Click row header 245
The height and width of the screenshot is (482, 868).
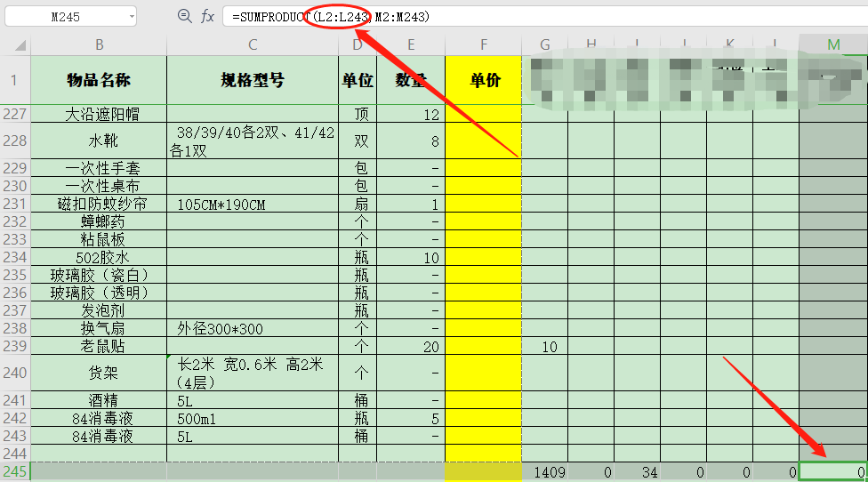15,471
